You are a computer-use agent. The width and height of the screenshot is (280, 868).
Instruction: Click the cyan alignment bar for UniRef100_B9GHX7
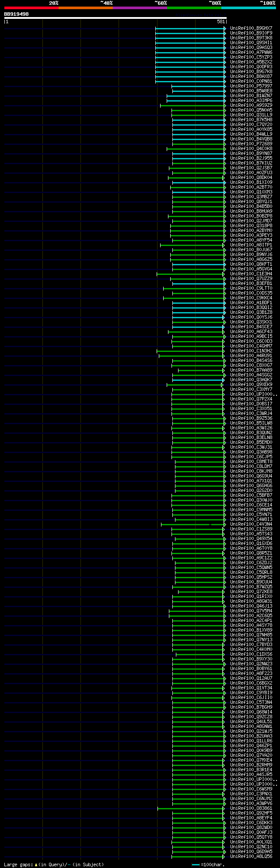190,28
